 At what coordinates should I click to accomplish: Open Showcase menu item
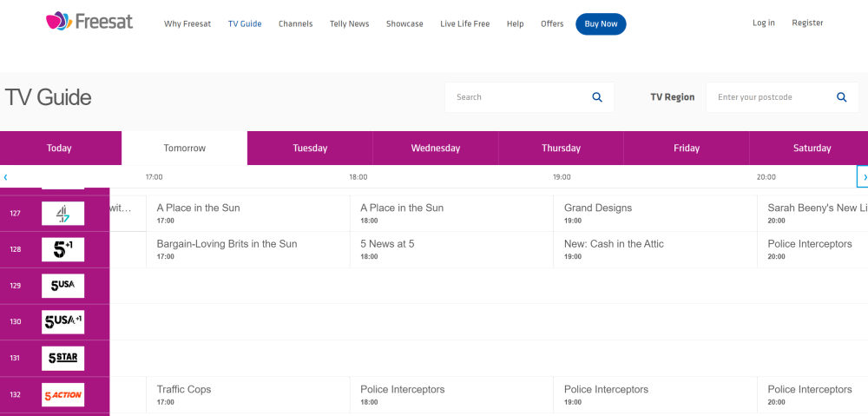[x=404, y=23]
